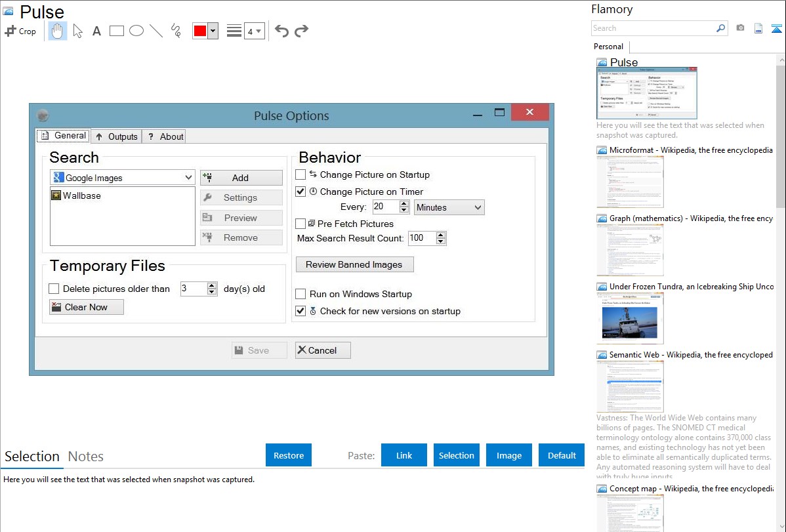Open the About tab
The image size is (786, 532).
165,136
